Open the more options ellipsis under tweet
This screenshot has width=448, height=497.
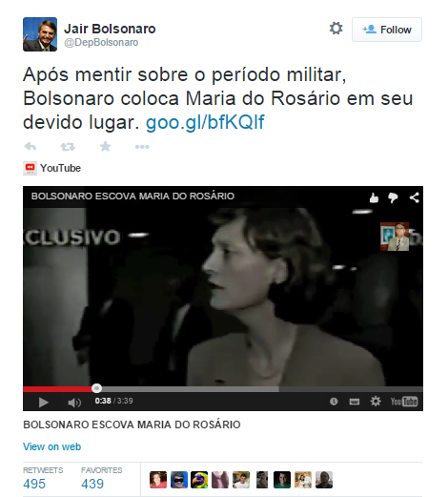(142, 147)
